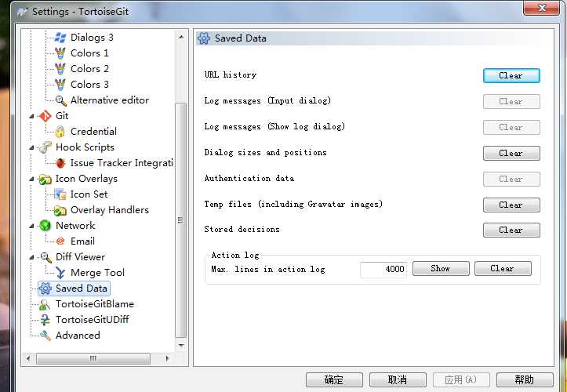Show the action log

(441, 269)
